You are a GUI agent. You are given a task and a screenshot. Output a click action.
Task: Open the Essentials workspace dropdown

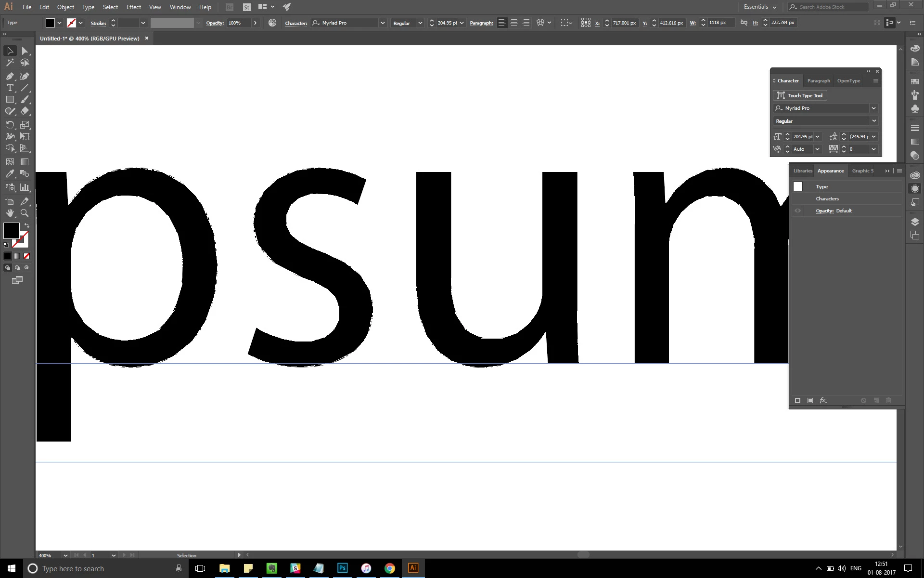(x=760, y=7)
